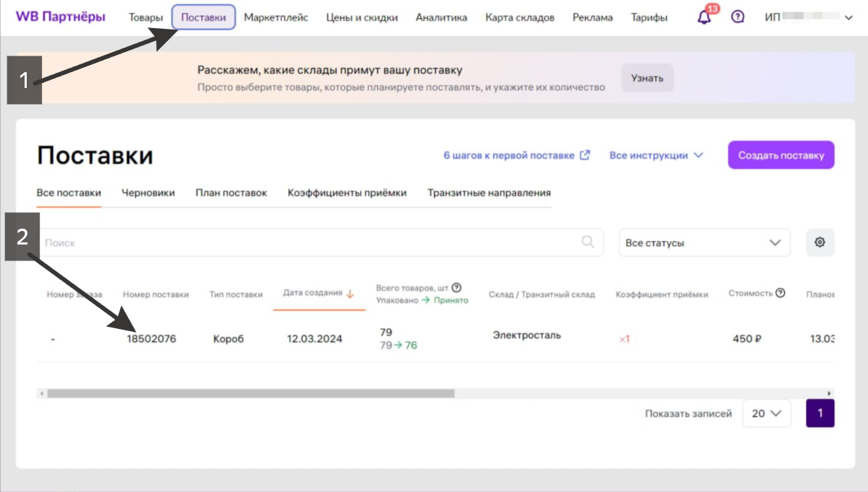Screen dimensions: 868x492
Task: Click the Узнать button
Action: [647, 78]
